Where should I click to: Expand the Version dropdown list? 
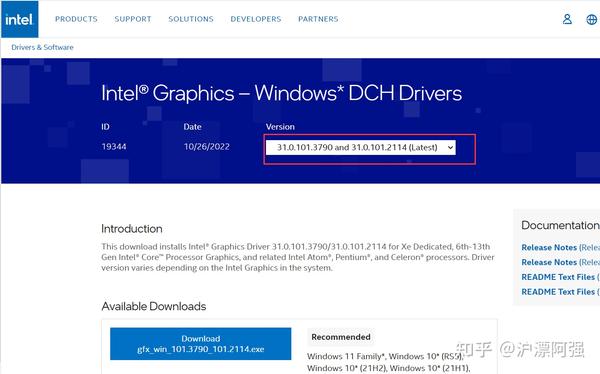pyautogui.click(x=361, y=147)
